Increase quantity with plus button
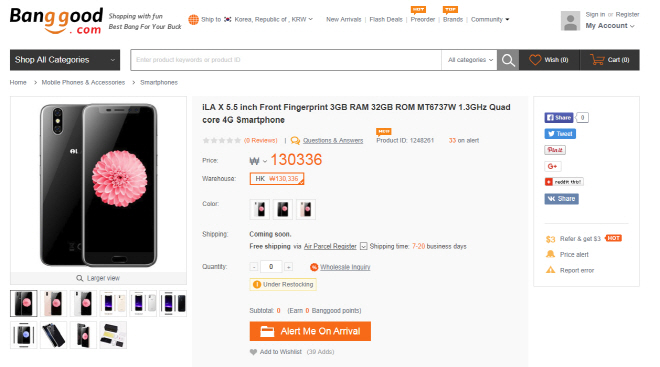The image size is (660, 367). pyautogui.click(x=288, y=267)
